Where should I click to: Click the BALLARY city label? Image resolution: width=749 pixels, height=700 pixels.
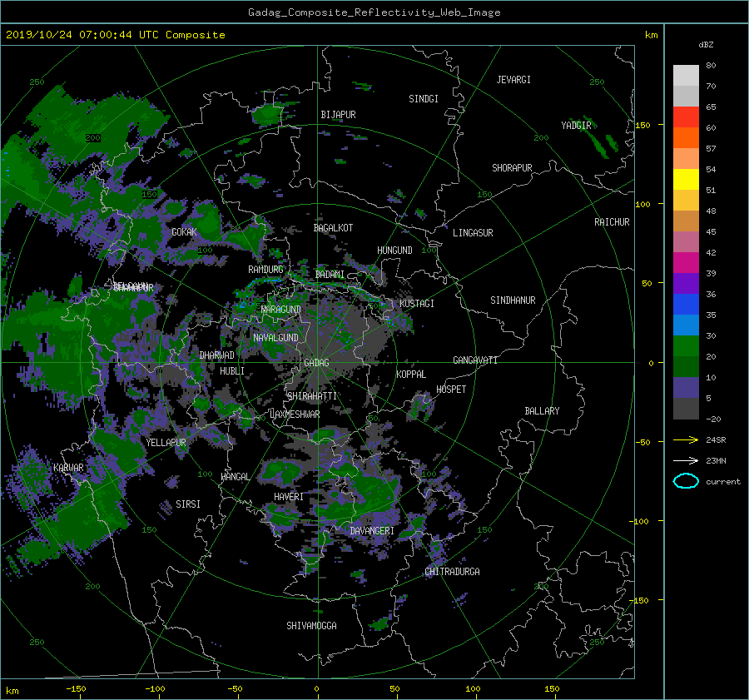(542, 411)
